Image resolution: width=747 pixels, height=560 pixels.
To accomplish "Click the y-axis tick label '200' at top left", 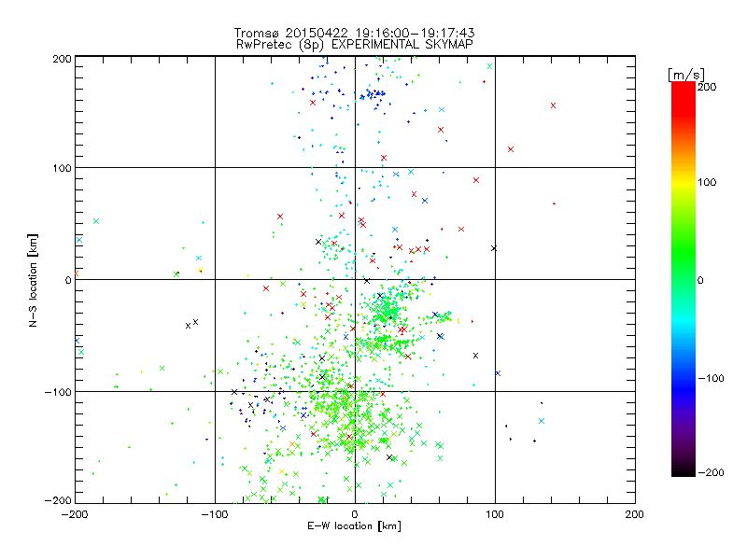I will pos(62,59).
